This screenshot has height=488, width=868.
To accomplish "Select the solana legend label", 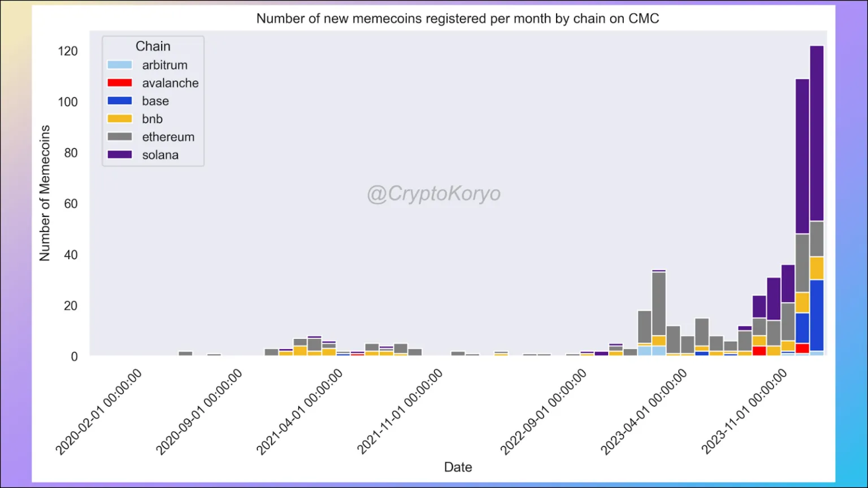I will (x=160, y=155).
